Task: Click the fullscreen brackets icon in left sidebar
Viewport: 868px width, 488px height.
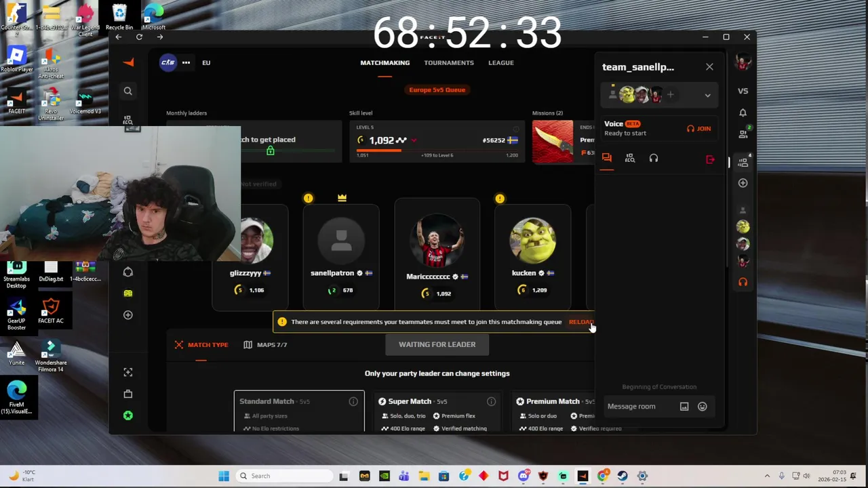Action: click(127, 372)
